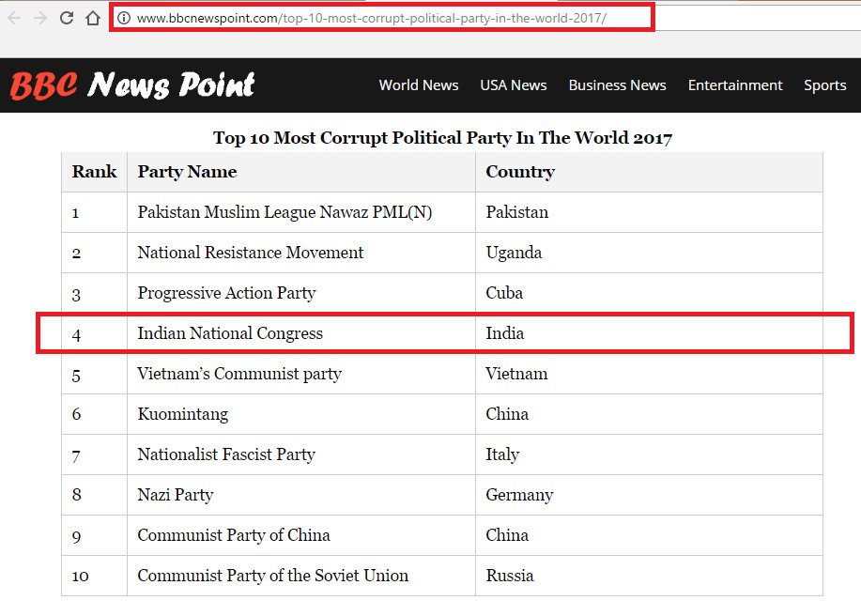Click the Country column header
The height and width of the screenshot is (616, 861).
[649, 172]
